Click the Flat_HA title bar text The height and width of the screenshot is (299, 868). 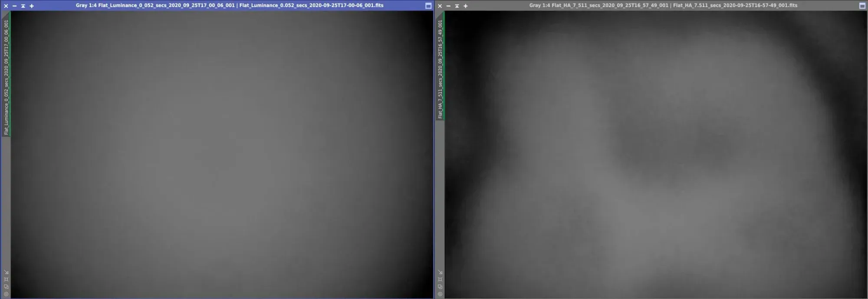[x=663, y=5]
